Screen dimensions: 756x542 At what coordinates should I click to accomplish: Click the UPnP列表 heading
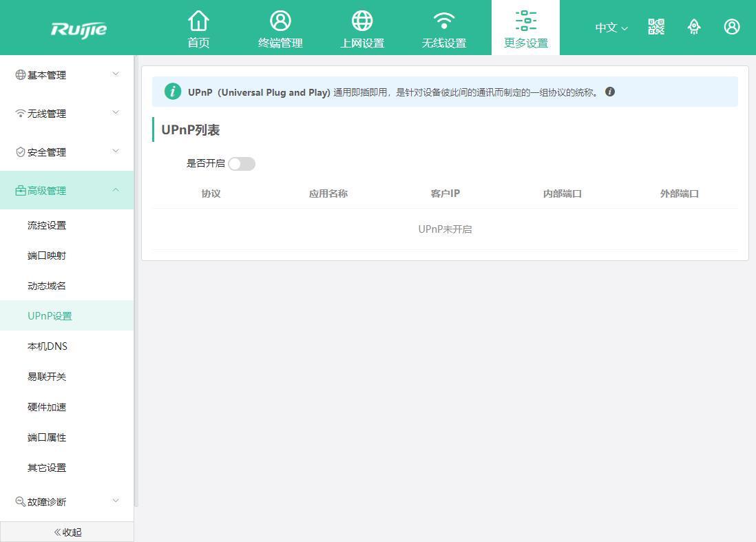tap(191, 129)
